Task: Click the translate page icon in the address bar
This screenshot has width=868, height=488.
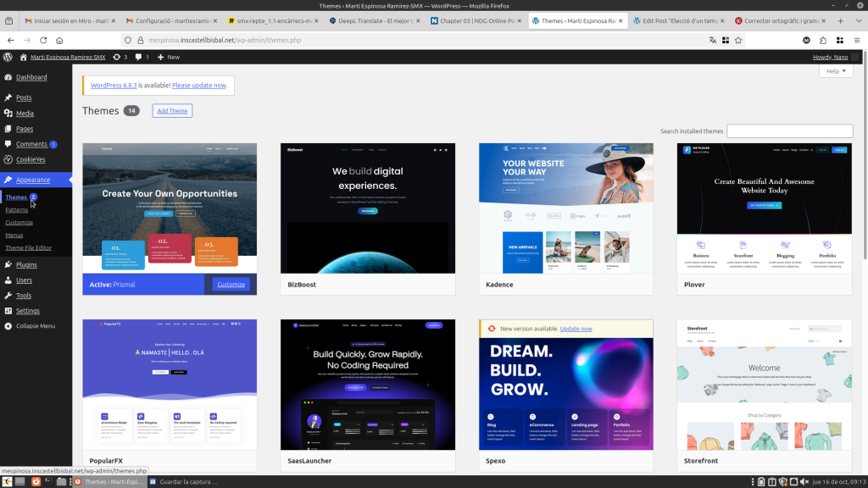Action: [x=713, y=40]
